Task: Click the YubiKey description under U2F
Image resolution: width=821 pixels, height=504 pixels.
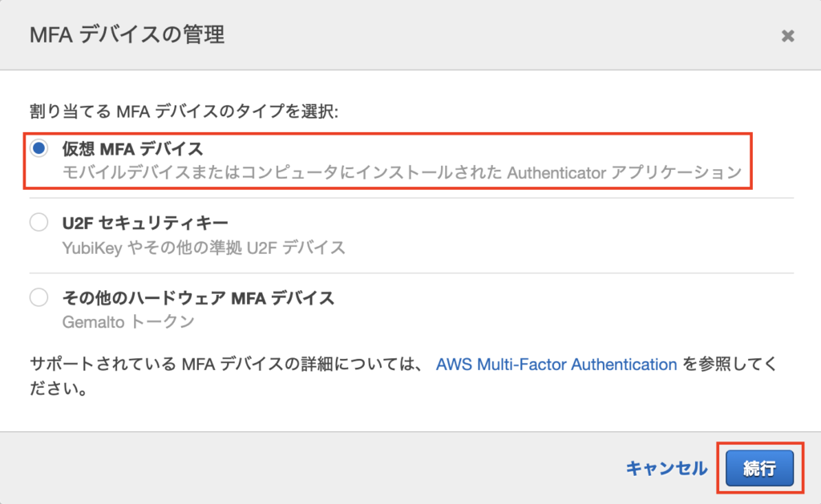Action: [204, 247]
